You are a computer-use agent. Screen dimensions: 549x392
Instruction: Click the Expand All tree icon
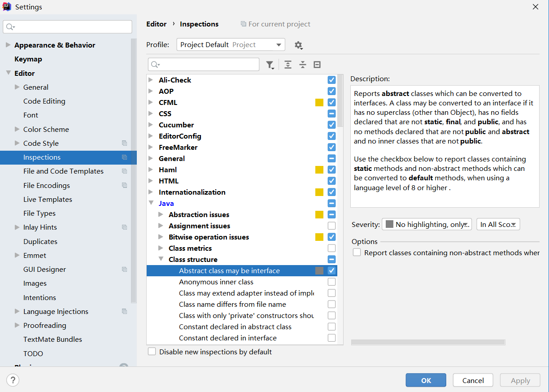tap(288, 65)
